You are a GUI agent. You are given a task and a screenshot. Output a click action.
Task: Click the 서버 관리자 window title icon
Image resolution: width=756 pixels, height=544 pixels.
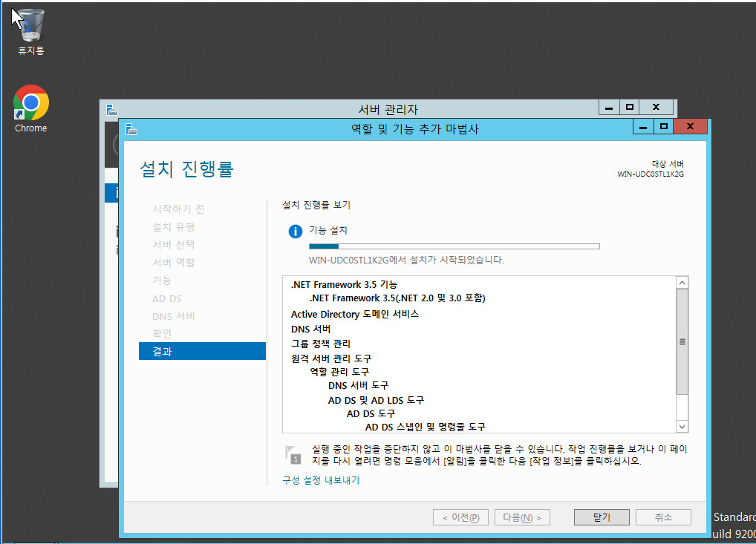click(x=112, y=110)
